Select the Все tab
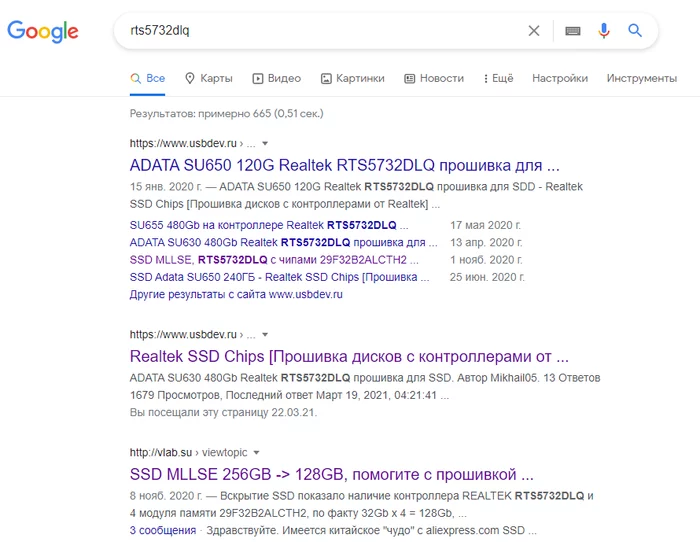The width and height of the screenshot is (700, 542). (147, 79)
